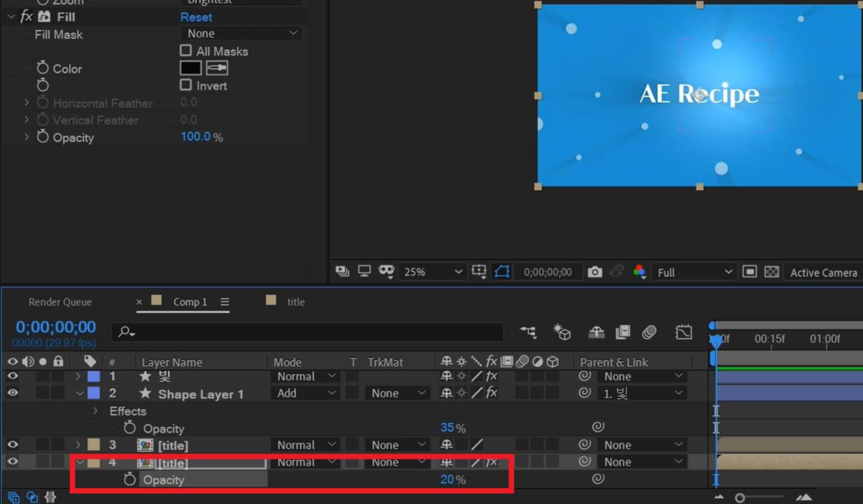This screenshot has width=863, height=504.
Task: Take a snapshot with the camera icon
Action: (x=595, y=272)
